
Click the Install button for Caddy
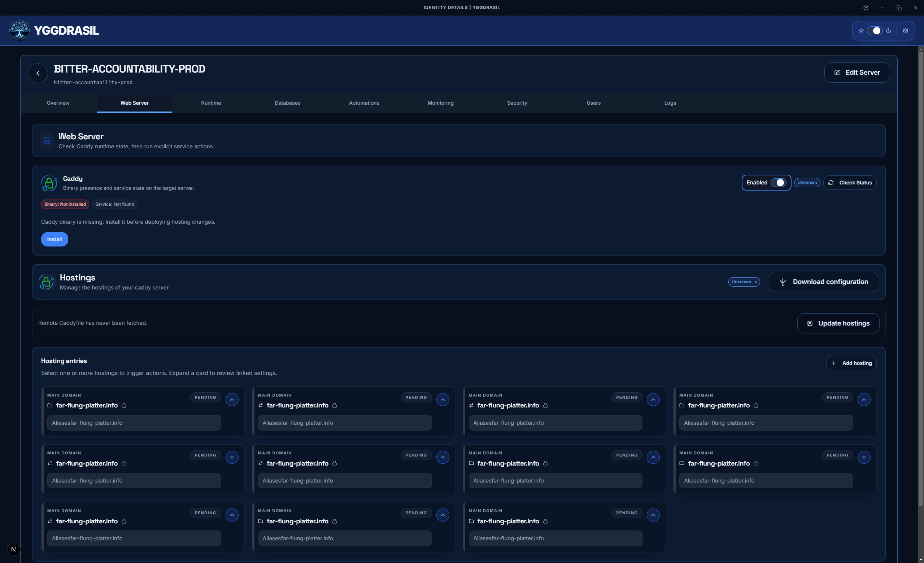click(x=55, y=239)
